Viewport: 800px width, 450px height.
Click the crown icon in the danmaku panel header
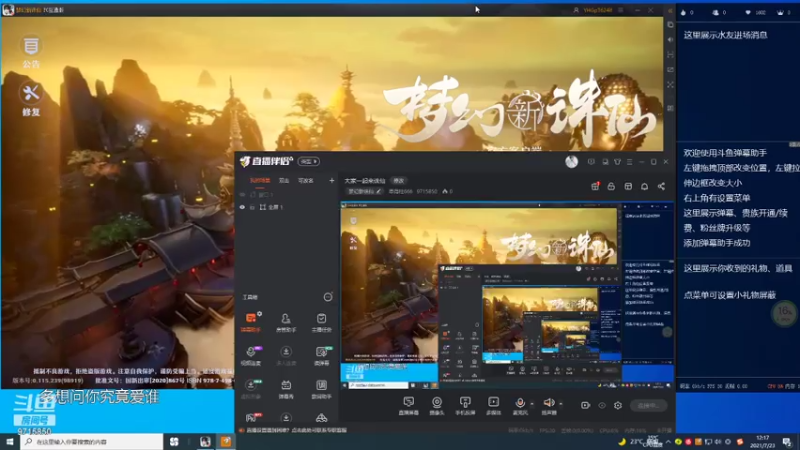780,12
